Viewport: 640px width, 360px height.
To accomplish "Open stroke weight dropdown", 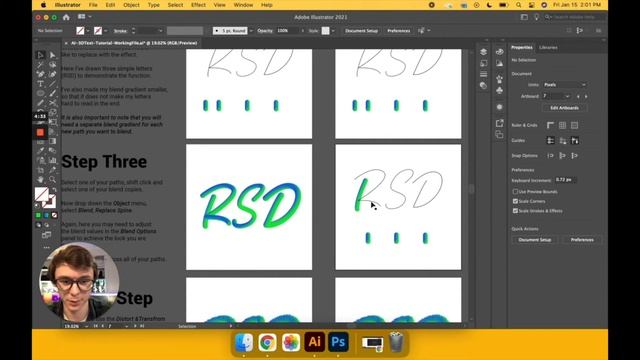I will click(160, 31).
